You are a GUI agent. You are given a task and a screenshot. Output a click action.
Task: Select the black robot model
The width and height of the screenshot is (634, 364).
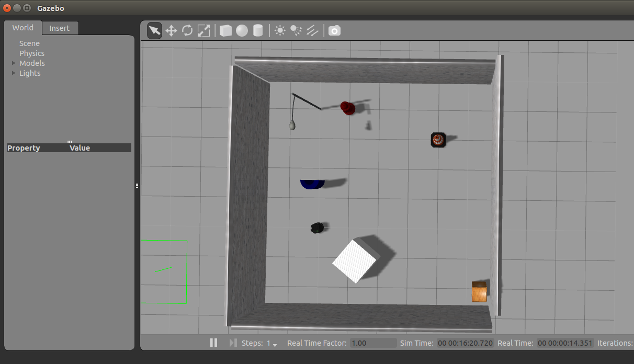(x=317, y=227)
